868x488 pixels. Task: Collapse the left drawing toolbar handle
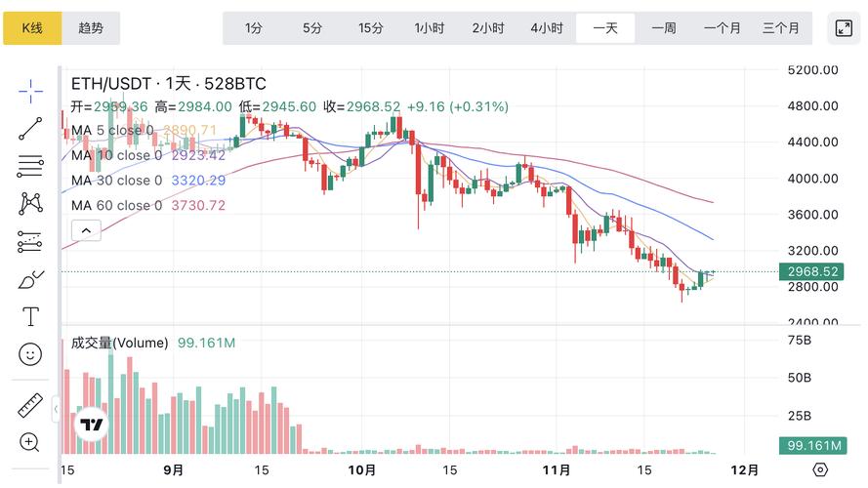(x=56, y=410)
